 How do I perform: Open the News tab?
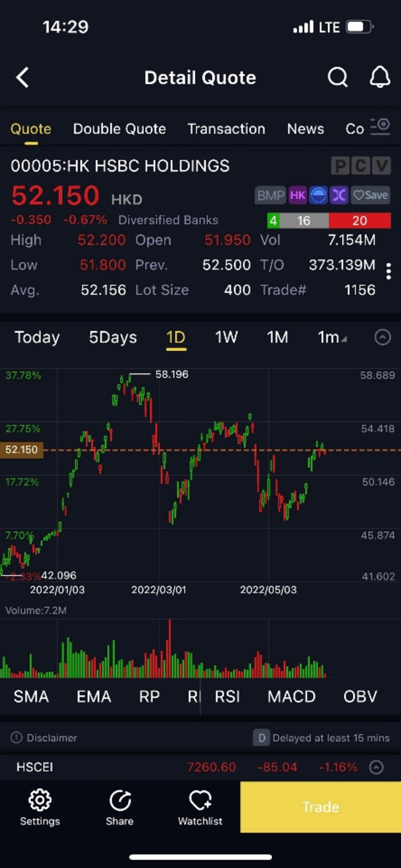(305, 129)
